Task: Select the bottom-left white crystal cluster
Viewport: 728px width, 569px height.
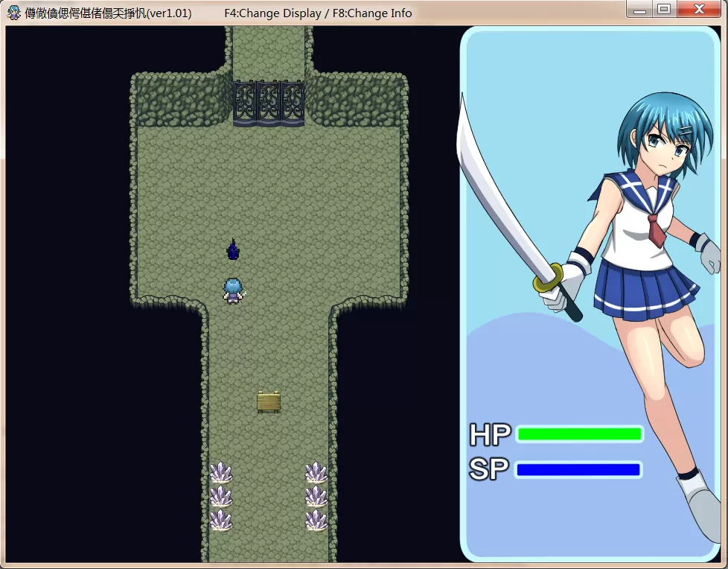Action: pyautogui.click(x=221, y=520)
